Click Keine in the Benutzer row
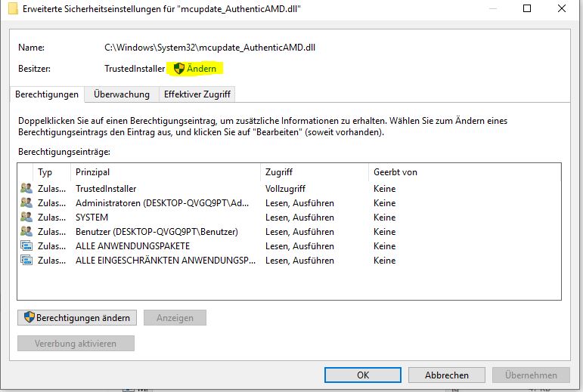The image size is (583, 392). (384, 232)
